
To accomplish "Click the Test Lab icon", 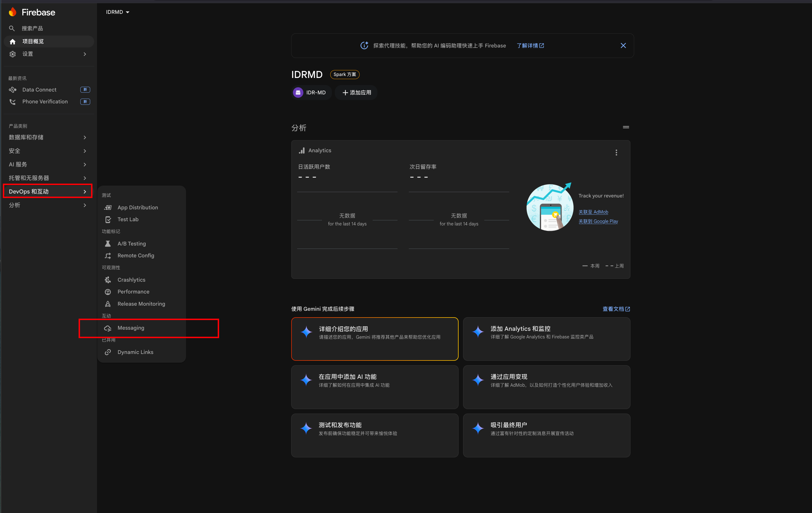I will tap(108, 219).
